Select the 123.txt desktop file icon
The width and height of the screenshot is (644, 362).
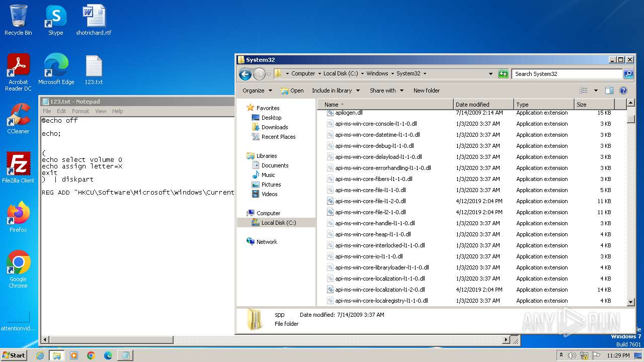tap(94, 69)
